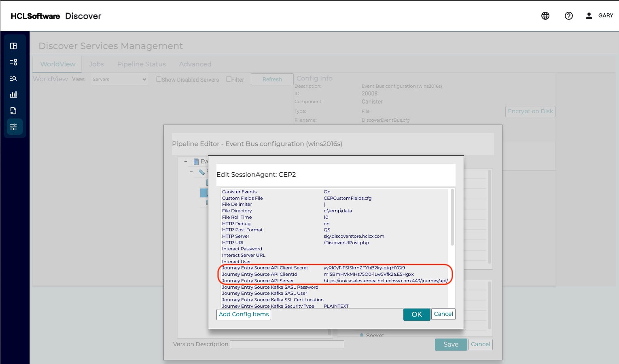The height and width of the screenshot is (364, 619).
Task: Click the QS value
Action: pos(327,230)
